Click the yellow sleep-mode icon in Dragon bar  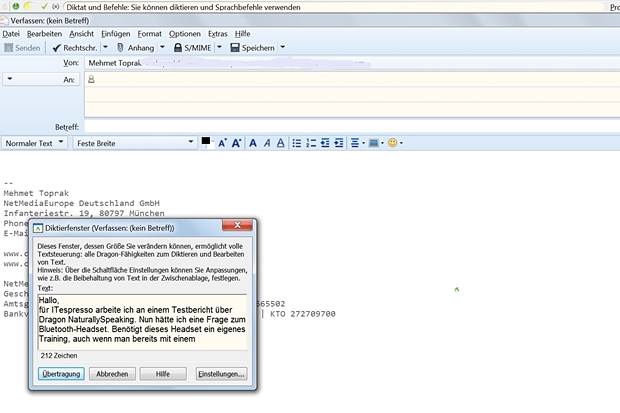pyautogui.click(x=28, y=6)
